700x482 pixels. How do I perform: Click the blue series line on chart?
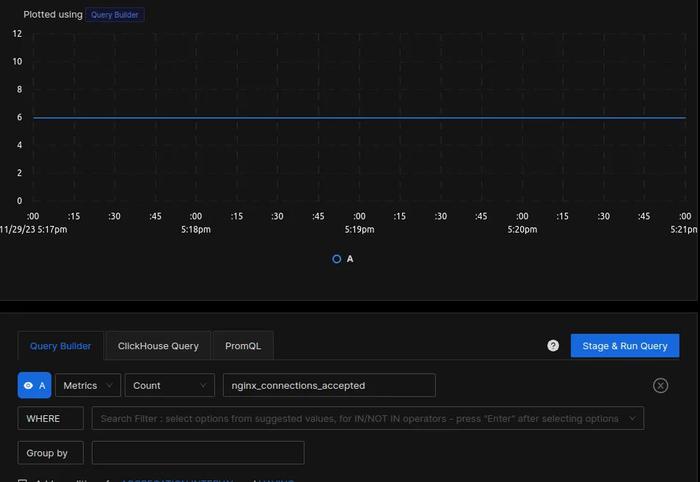point(359,118)
